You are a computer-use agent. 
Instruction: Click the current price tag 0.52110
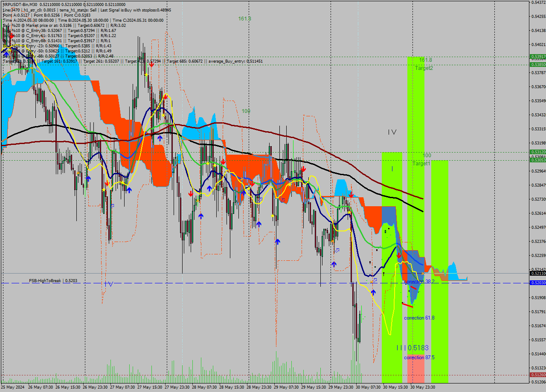pos(537,273)
